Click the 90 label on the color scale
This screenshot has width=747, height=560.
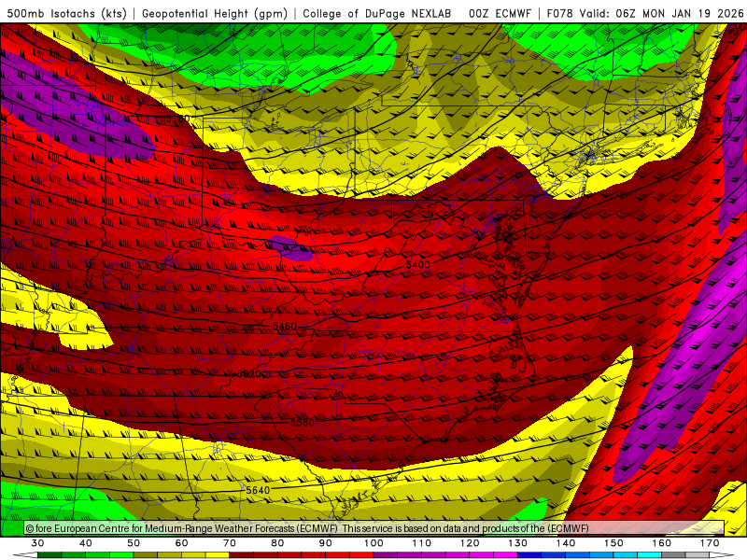[x=325, y=543]
